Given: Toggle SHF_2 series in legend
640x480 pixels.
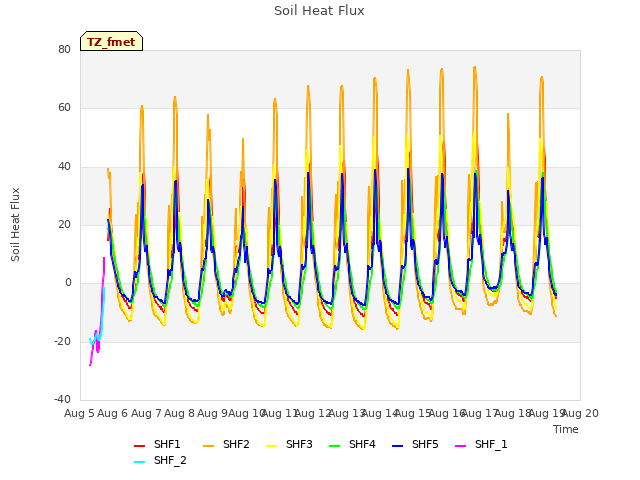Looking at the screenshot, I should tap(160, 461).
